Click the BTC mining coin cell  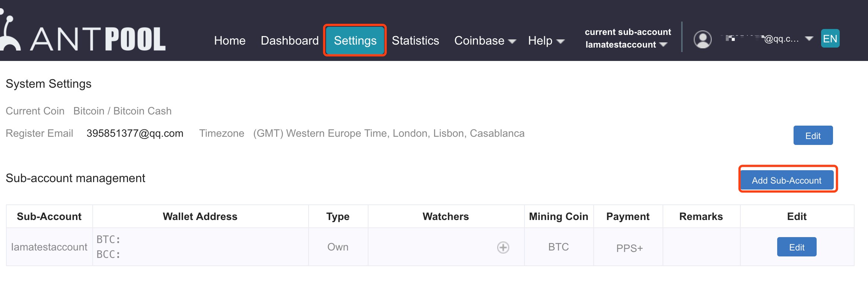tap(558, 247)
